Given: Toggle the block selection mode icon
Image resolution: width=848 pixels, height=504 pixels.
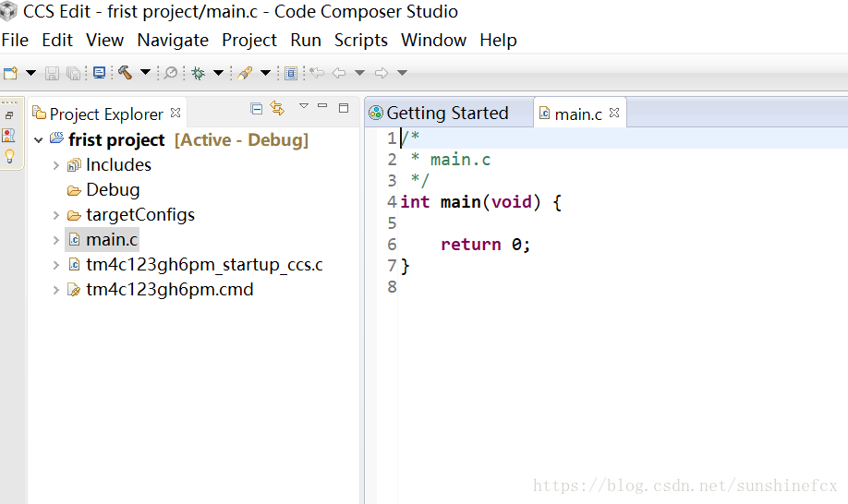Looking at the screenshot, I should 291,73.
